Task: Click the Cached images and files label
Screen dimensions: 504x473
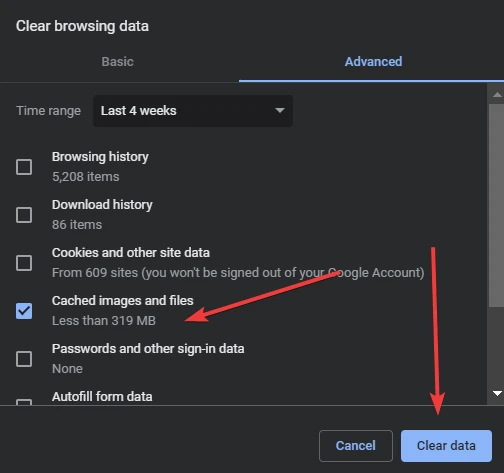Action: pyautogui.click(x=122, y=301)
